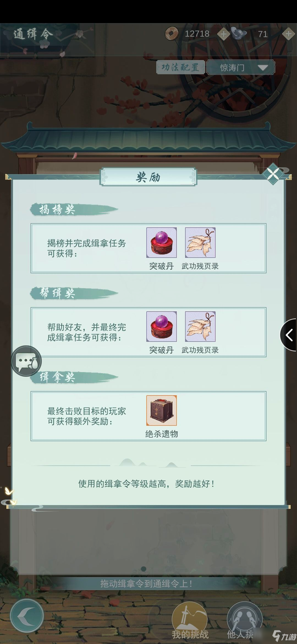
Task: Select the 突破丹 icon under 帮缉奖
Action: tap(161, 326)
